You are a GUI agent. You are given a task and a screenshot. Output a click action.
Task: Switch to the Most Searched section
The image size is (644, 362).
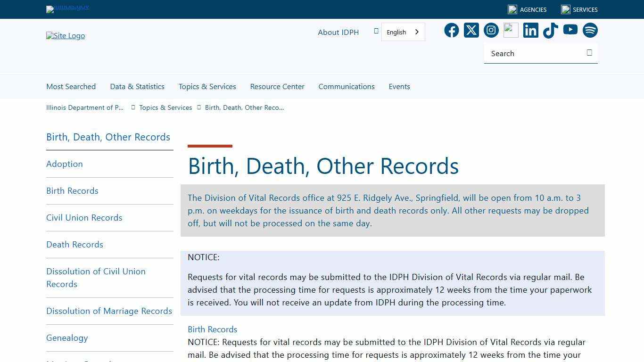click(71, 86)
